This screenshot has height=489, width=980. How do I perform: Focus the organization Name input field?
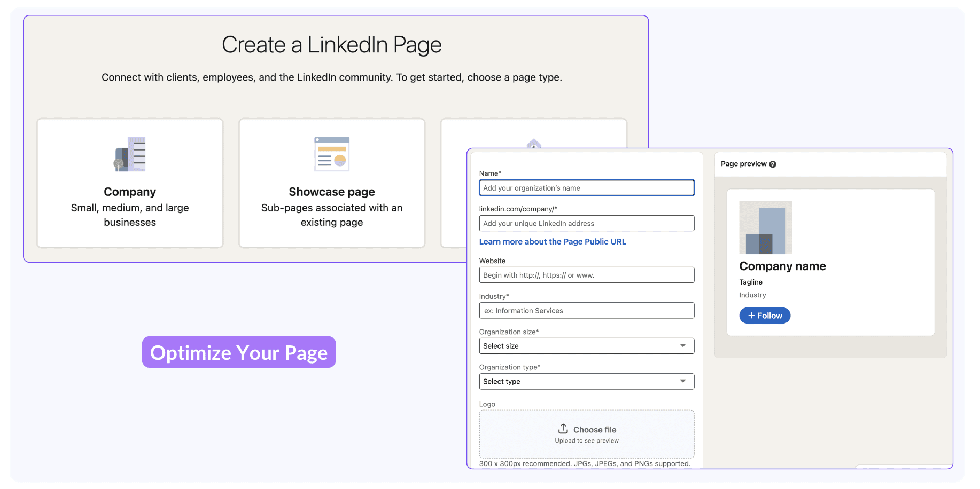[x=587, y=188]
